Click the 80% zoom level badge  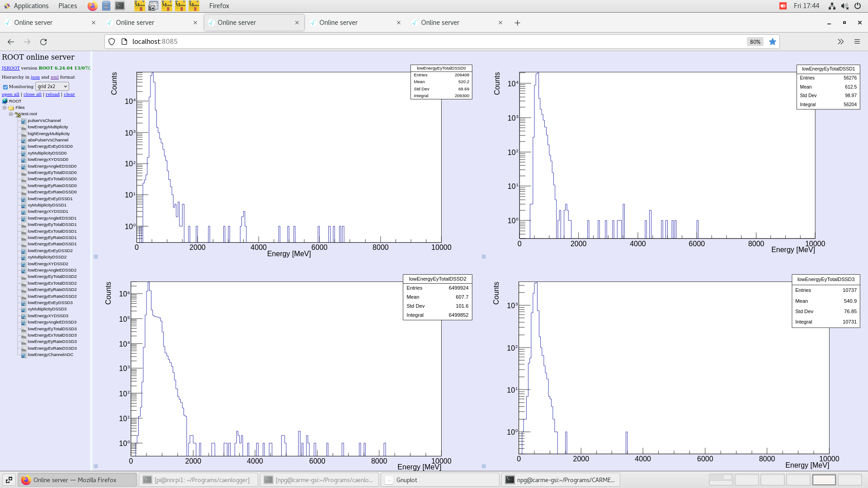coord(755,42)
